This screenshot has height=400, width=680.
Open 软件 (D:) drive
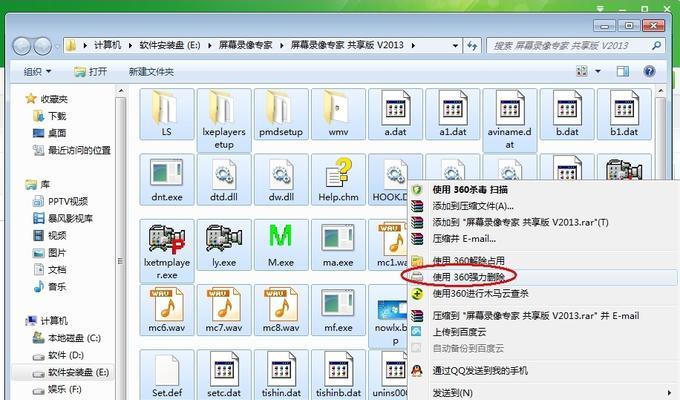coord(58,355)
